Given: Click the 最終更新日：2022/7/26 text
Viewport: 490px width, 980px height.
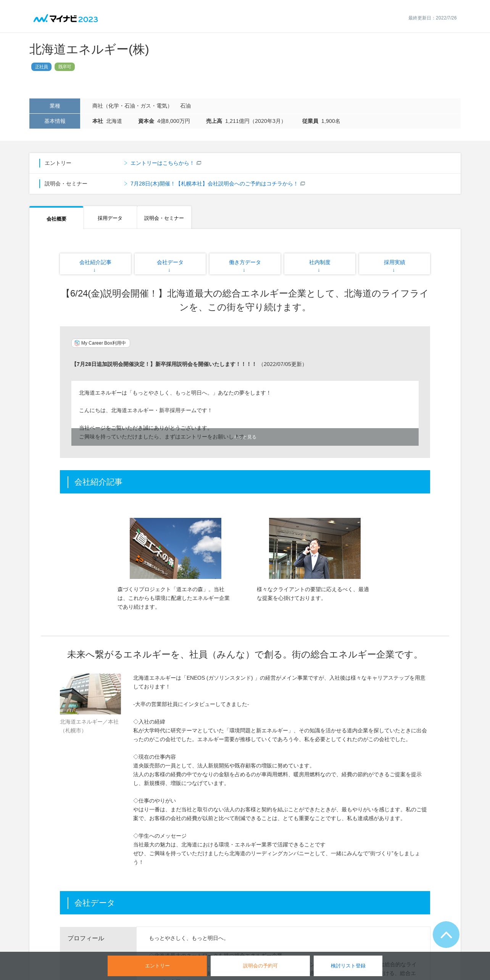Looking at the screenshot, I should 432,18.
